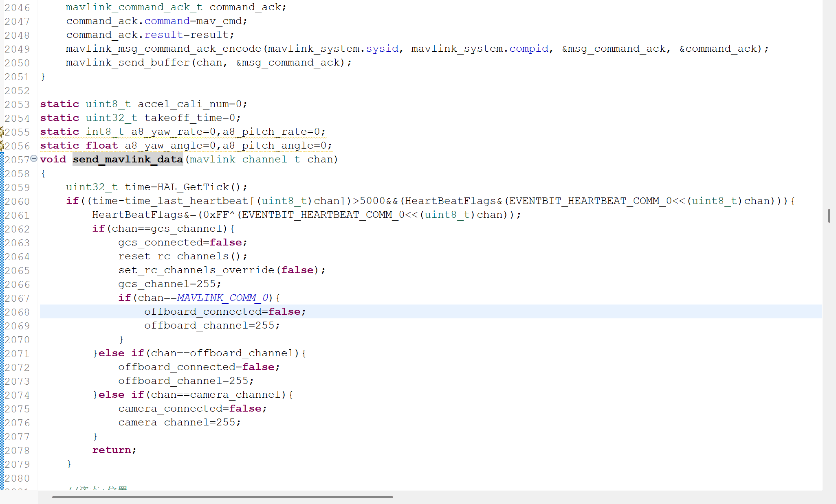Screen dimensions: 836x504
Task: Click the change marker strip beside line 2070
Action: (x=2, y=340)
